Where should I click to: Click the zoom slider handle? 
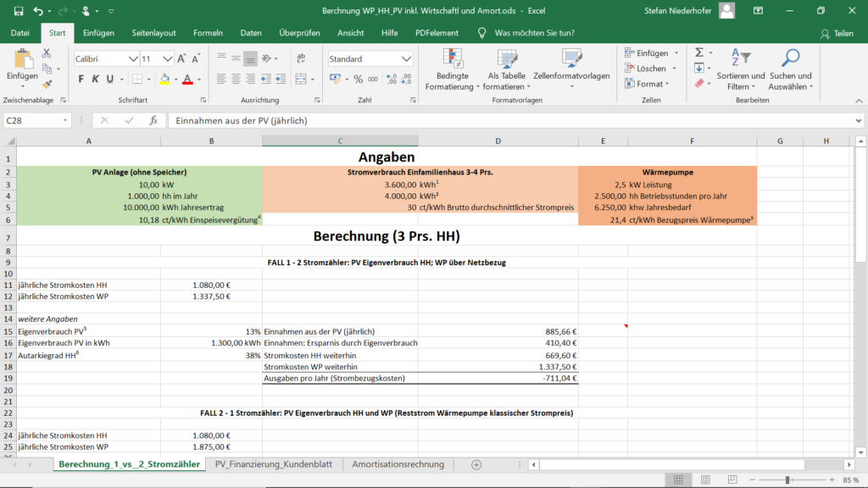787,480
